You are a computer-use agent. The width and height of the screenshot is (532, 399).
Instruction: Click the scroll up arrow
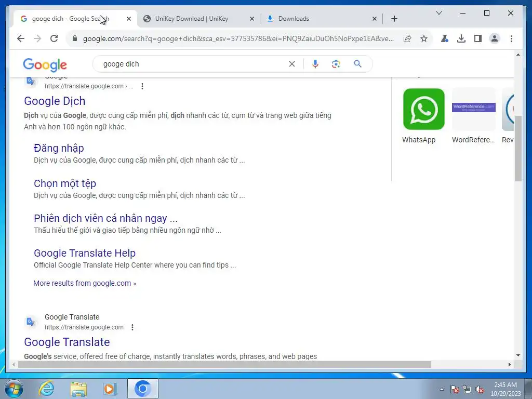pos(518,54)
